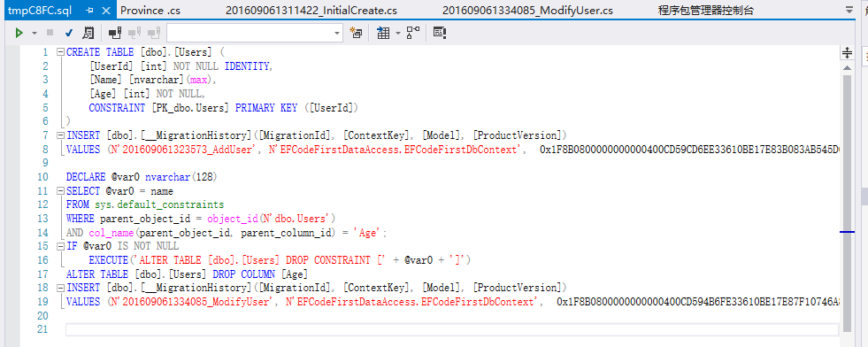Click line number 9 in the gutter
Image resolution: width=868 pixels, height=347 pixels.
[46, 163]
